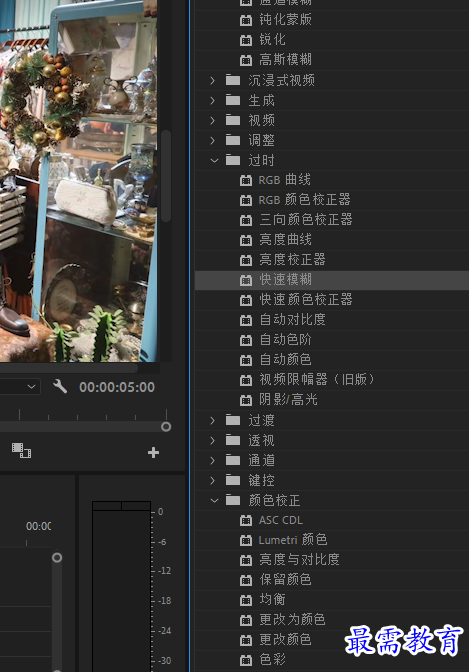This screenshot has height=672, width=469.
Task: Select the 颜色校正 folder name
Action: pyautogui.click(x=274, y=501)
